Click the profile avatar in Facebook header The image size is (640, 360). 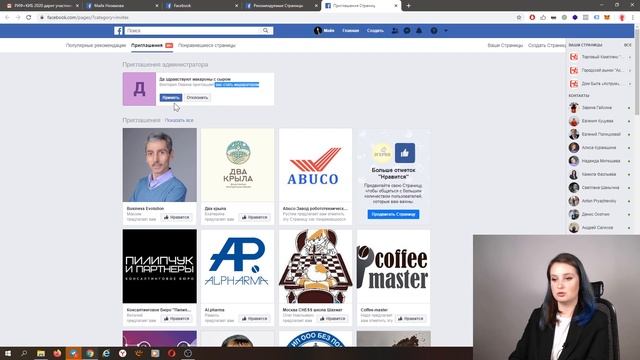click(x=318, y=31)
